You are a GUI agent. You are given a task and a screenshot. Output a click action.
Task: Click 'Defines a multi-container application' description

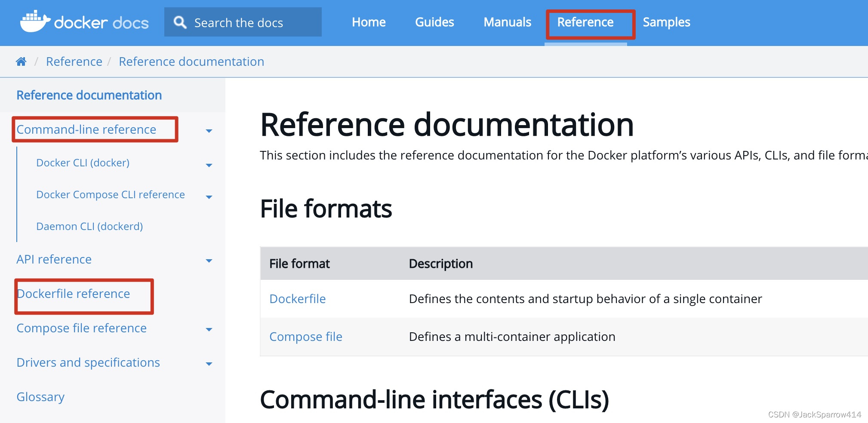tap(512, 337)
